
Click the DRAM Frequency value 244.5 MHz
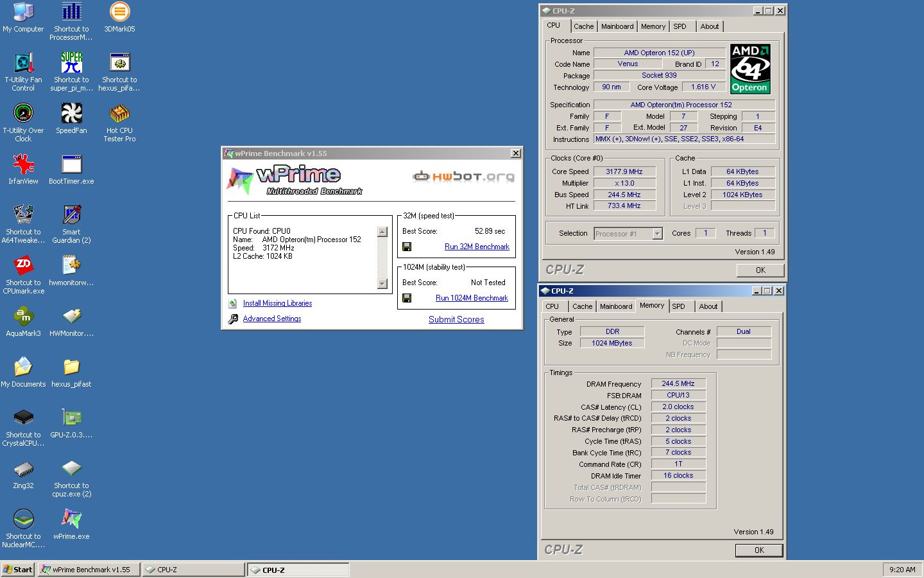[678, 383]
